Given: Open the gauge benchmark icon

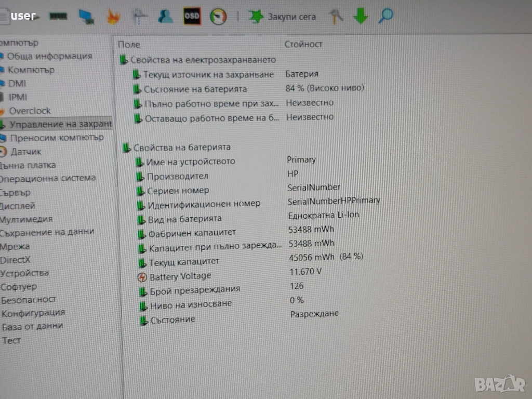Looking at the screenshot, I should point(218,17).
